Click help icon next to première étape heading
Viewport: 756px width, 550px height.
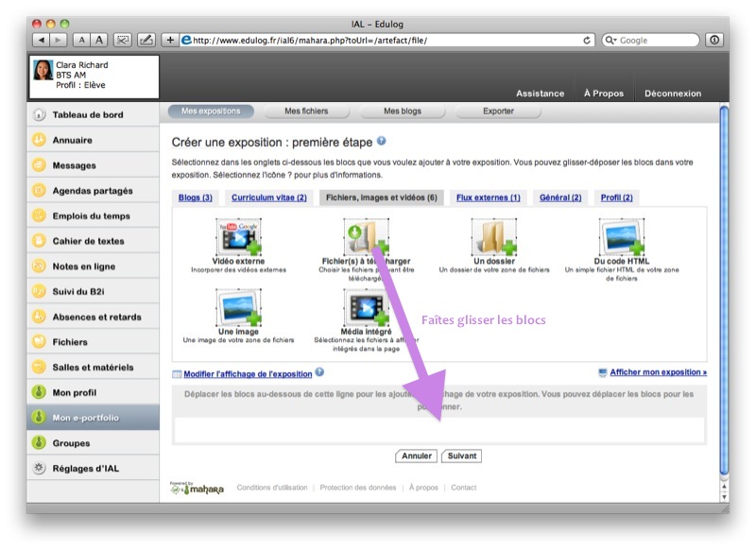382,141
